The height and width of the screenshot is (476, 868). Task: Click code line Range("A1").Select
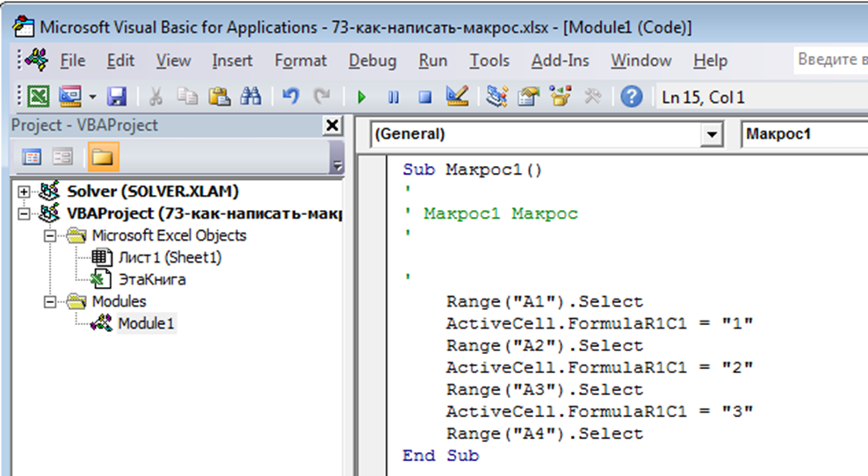(545, 301)
